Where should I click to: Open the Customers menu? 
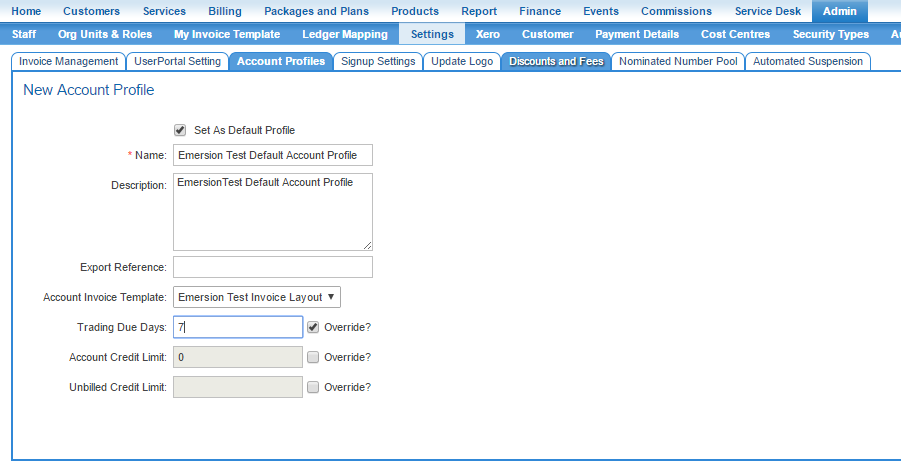click(91, 11)
